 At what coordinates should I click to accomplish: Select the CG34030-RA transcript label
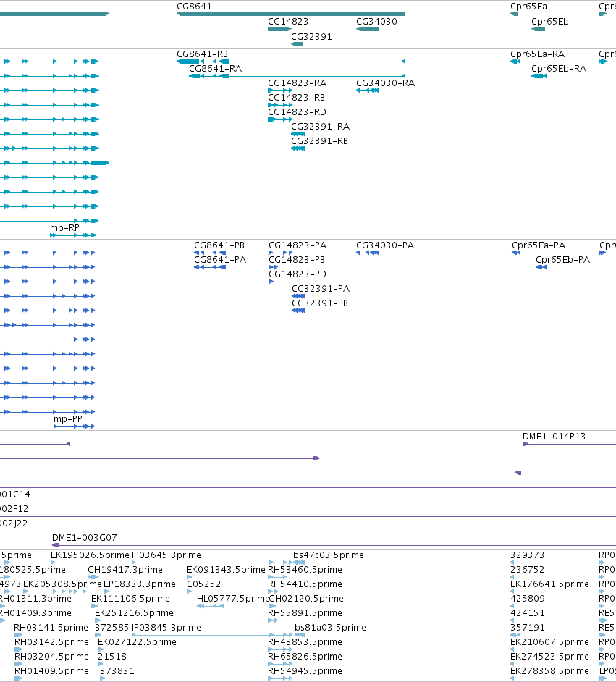[385, 83]
